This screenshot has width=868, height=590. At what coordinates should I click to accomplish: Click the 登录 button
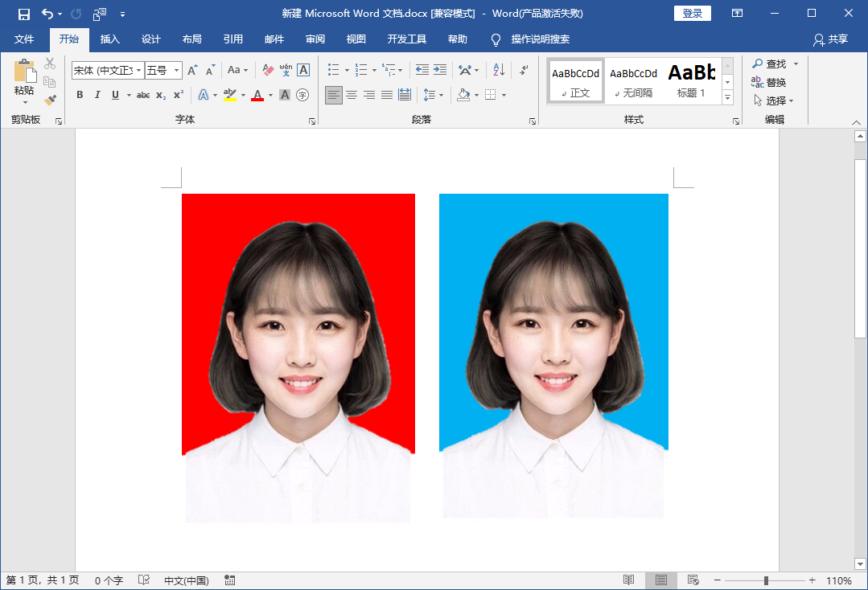(693, 14)
